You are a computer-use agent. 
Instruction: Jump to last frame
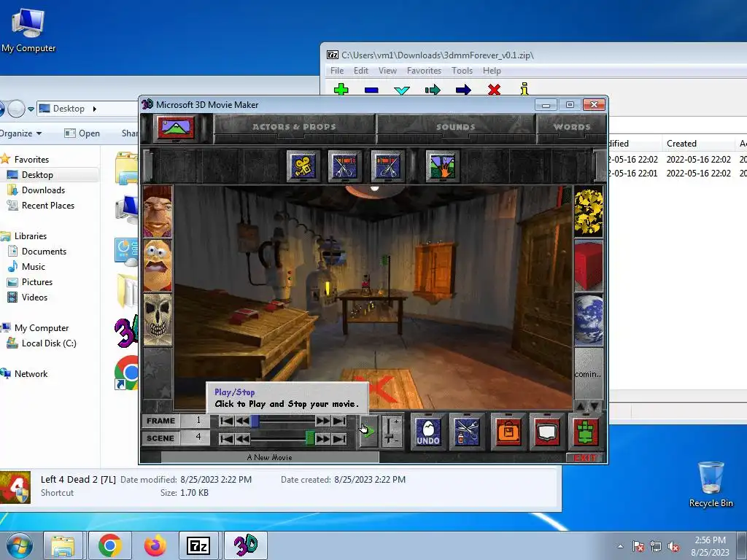pyautogui.click(x=339, y=421)
